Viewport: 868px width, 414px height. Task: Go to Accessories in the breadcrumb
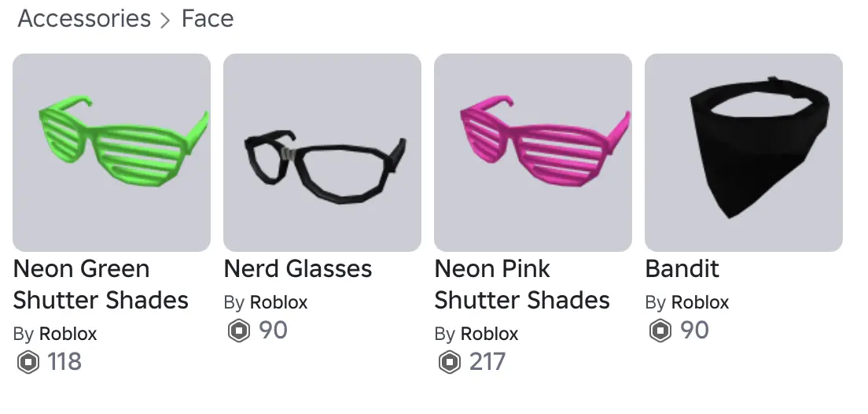(x=84, y=19)
